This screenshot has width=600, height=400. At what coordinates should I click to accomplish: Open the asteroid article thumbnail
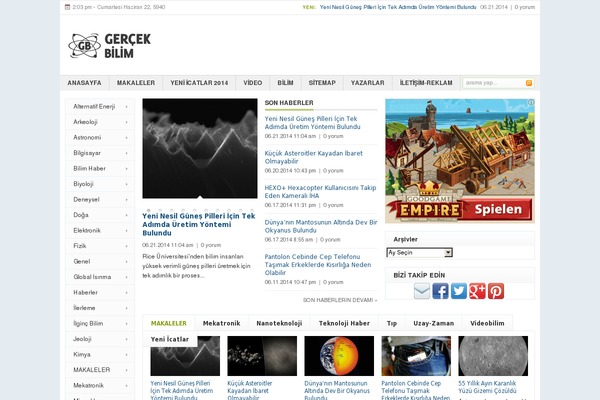pyautogui.click(x=262, y=356)
